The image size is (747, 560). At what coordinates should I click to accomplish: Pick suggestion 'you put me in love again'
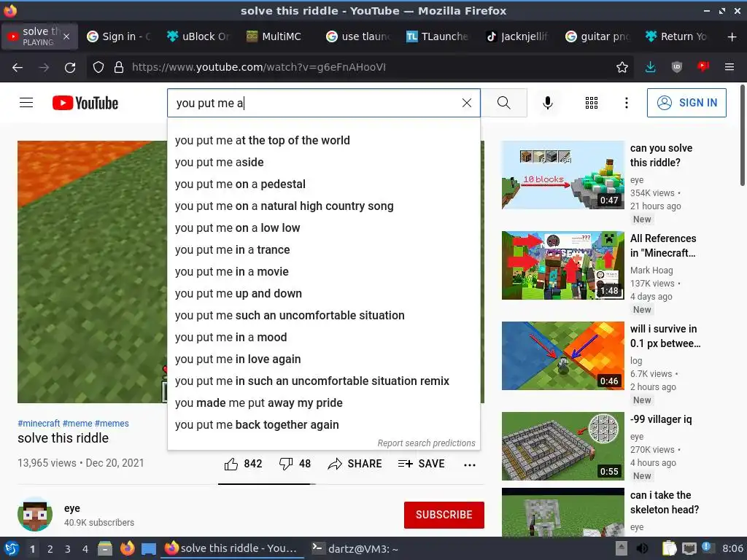point(324,359)
